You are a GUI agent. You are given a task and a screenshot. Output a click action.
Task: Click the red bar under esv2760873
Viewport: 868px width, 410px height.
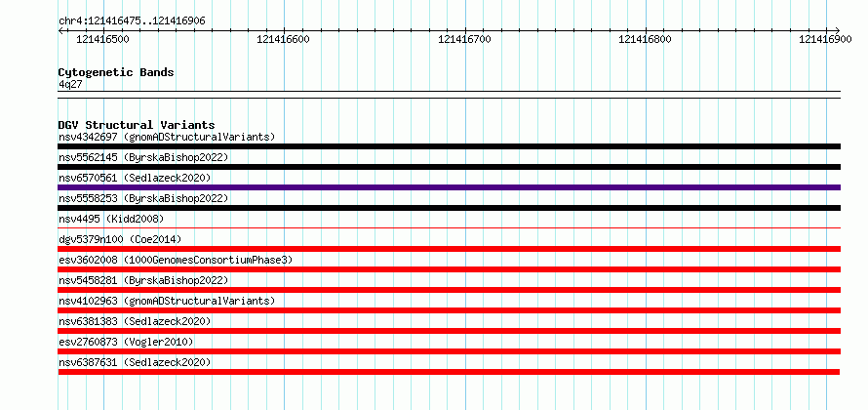(449, 351)
